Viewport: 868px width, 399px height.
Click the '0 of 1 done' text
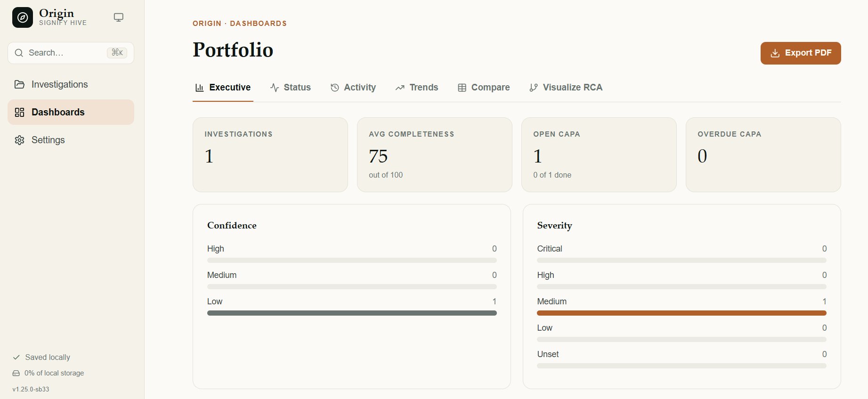pos(552,175)
